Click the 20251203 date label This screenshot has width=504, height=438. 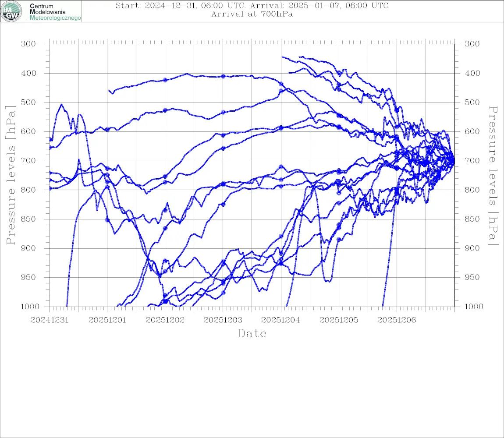[223, 320]
